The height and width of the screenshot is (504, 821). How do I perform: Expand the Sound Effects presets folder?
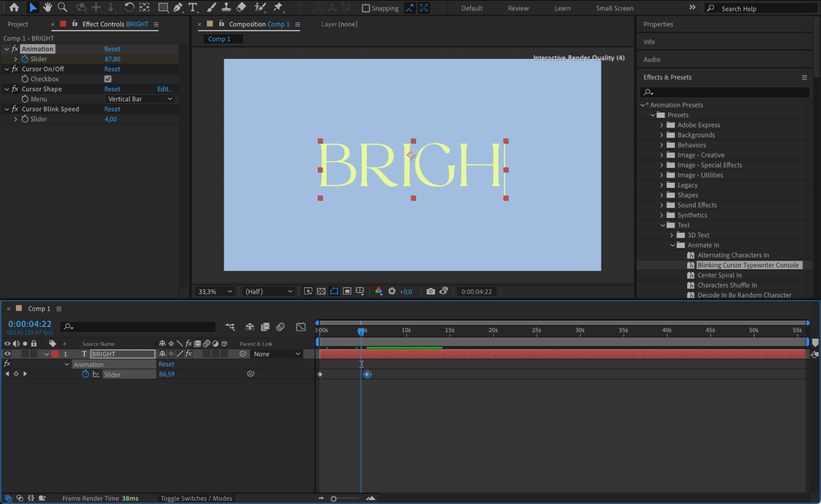click(661, 205)
